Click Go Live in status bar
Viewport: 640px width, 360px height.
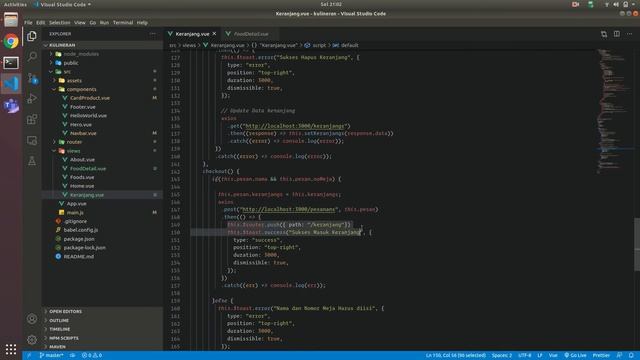coord(575,356)
